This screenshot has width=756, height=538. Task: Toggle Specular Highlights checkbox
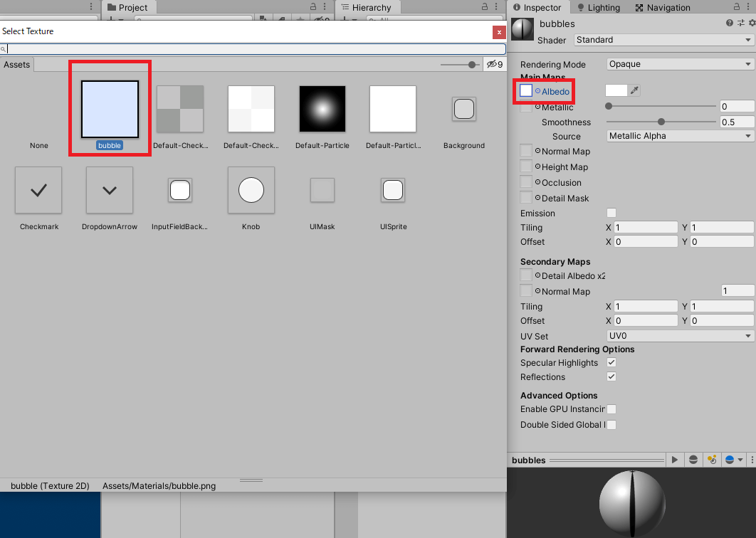pyautogui.click(x=611, y=362)
